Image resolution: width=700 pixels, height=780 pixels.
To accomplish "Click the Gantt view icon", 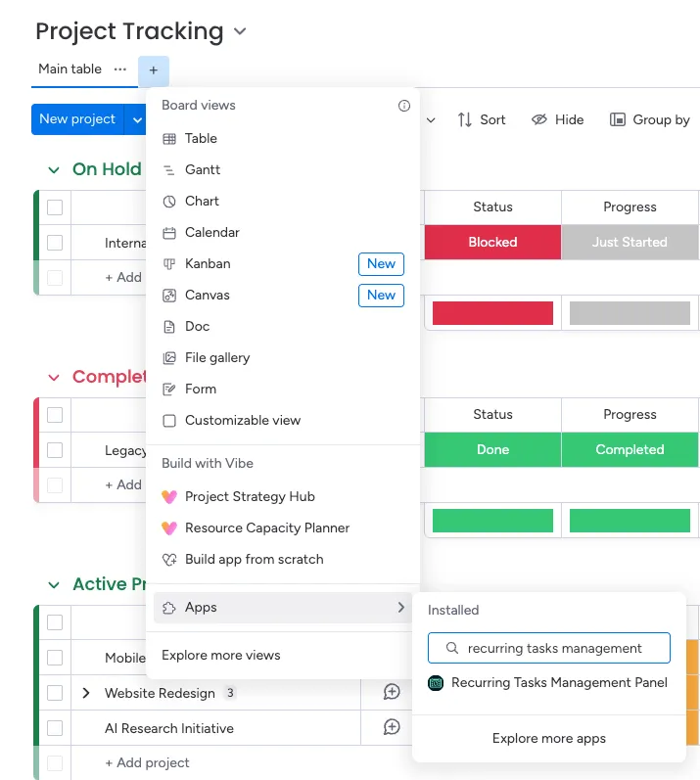I will (x=169, y=170).
